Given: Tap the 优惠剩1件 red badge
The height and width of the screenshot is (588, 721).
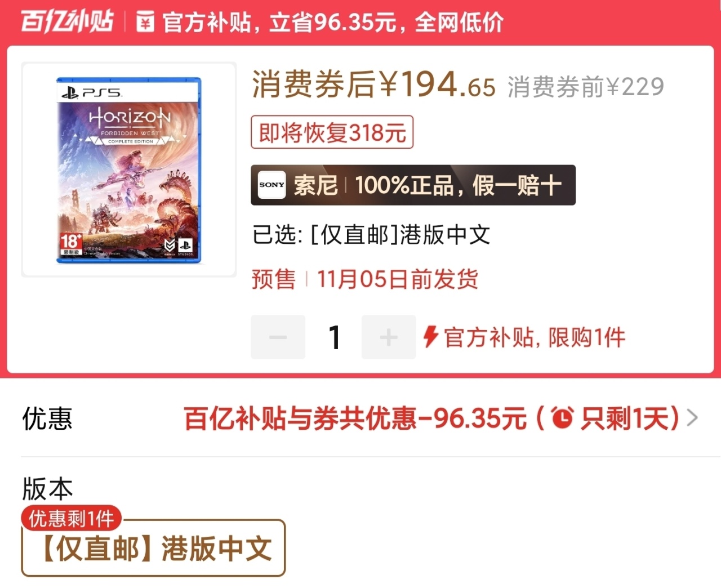Looking at the screenshot, I should pyautogui.click(x=72, y=518).
